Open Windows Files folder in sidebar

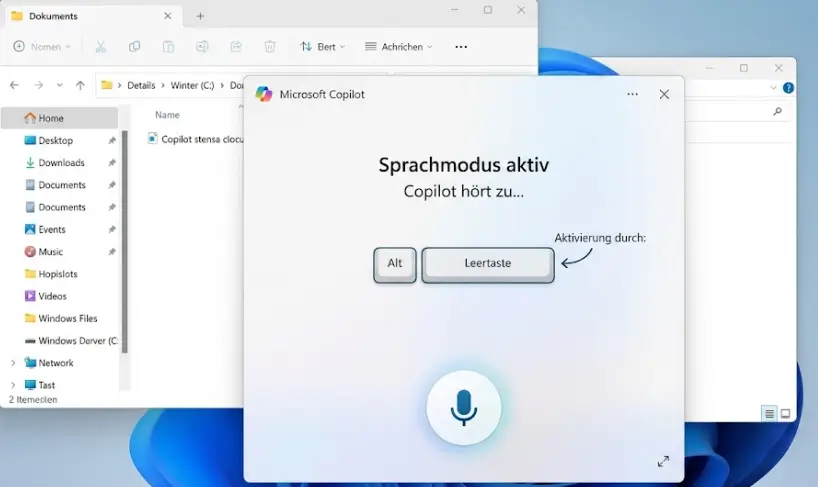pyautogui.click(x=67, y=319)
